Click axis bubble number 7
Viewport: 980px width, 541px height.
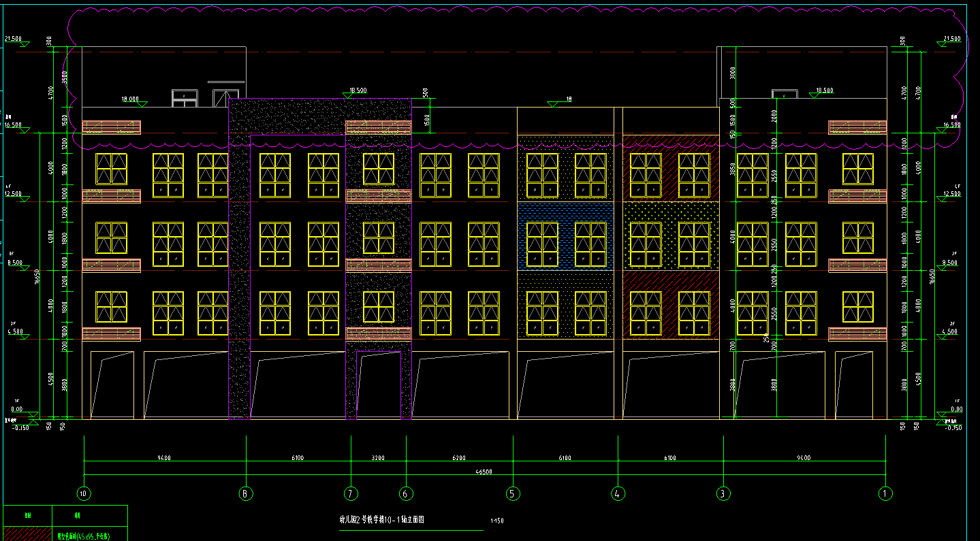(351, 493)
